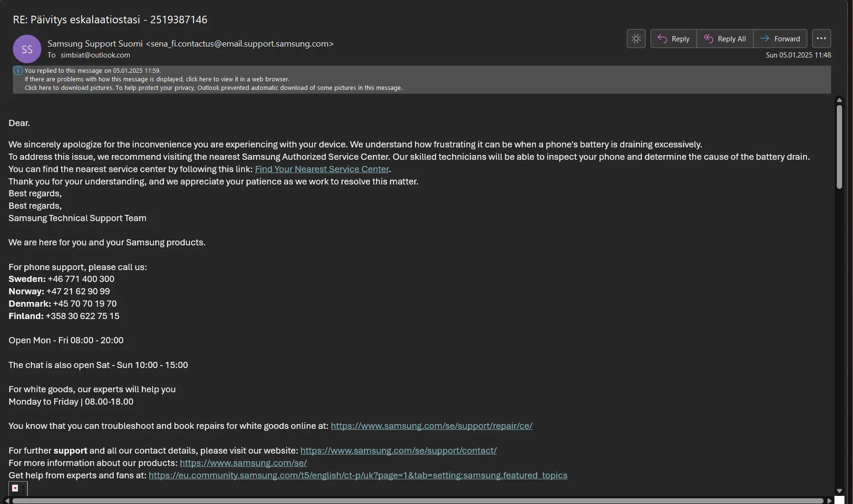The width and height of the screenshot is (853, 504).
Task: Click the SS sender avatar
Action: click(27, 49)
